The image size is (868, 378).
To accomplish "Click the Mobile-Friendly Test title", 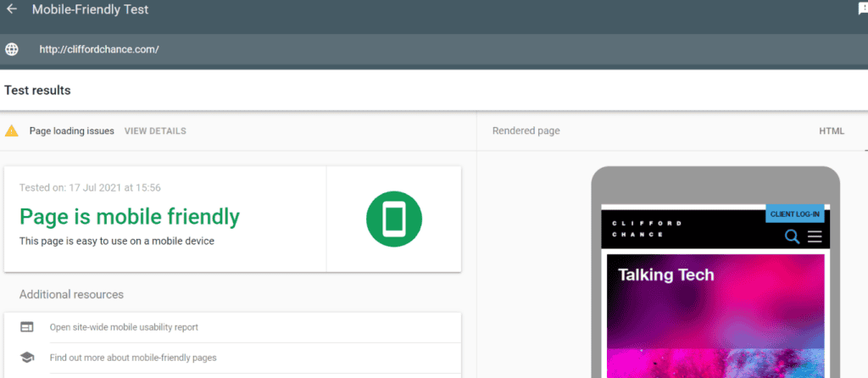I will pos(90,9).
